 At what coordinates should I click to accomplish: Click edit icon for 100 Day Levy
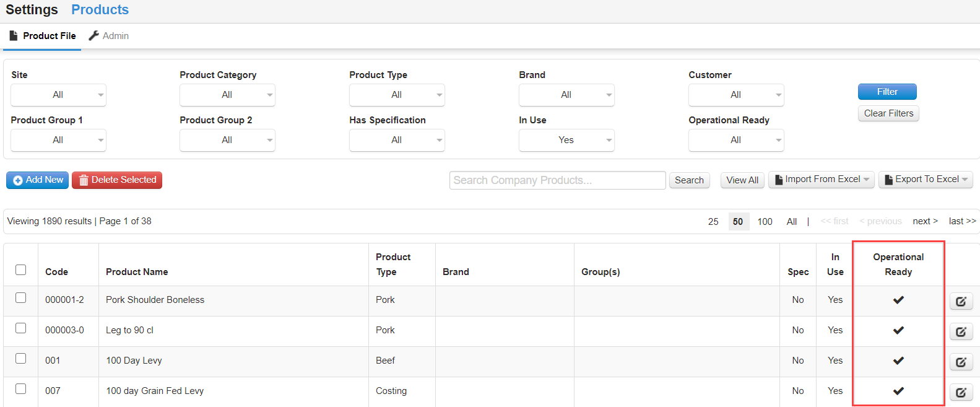tap(961, 362)
